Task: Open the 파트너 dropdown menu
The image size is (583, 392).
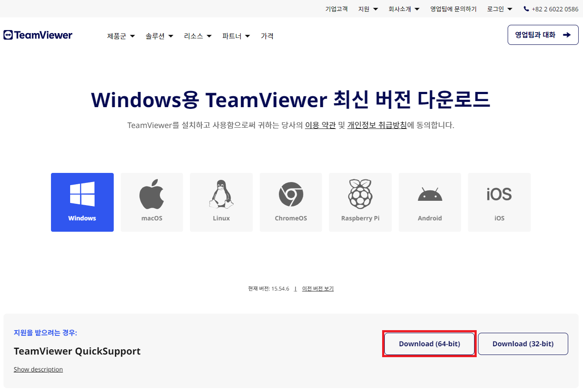Action: (236, 36)
